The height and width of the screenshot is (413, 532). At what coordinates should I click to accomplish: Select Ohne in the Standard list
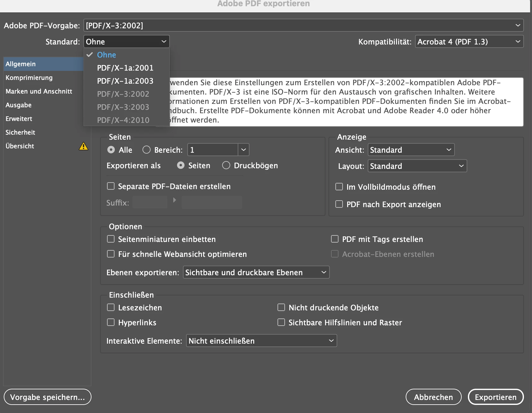tap(126, 55)
